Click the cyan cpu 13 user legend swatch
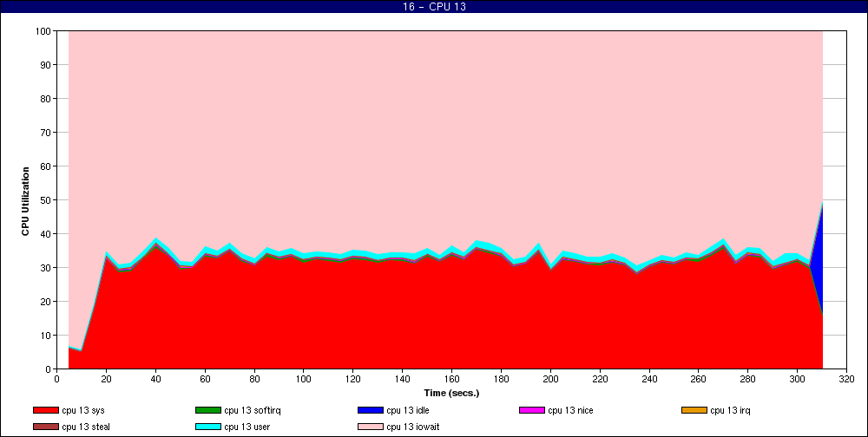Screen dimensions: 868x437 point(208,427)
